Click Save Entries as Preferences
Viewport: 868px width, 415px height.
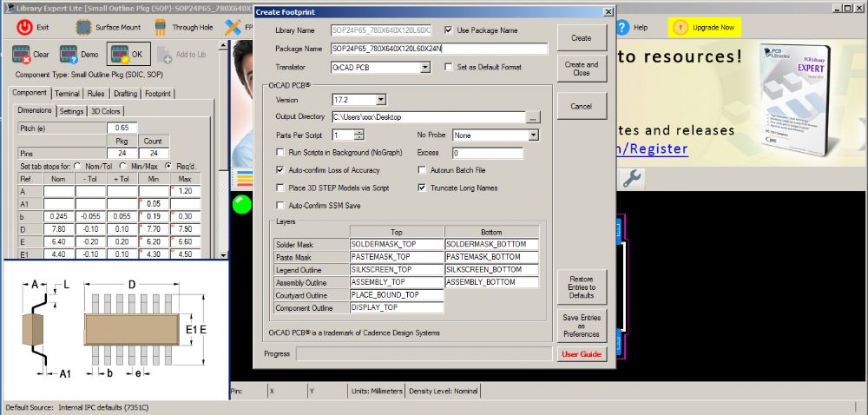click(x=582, y=326)
